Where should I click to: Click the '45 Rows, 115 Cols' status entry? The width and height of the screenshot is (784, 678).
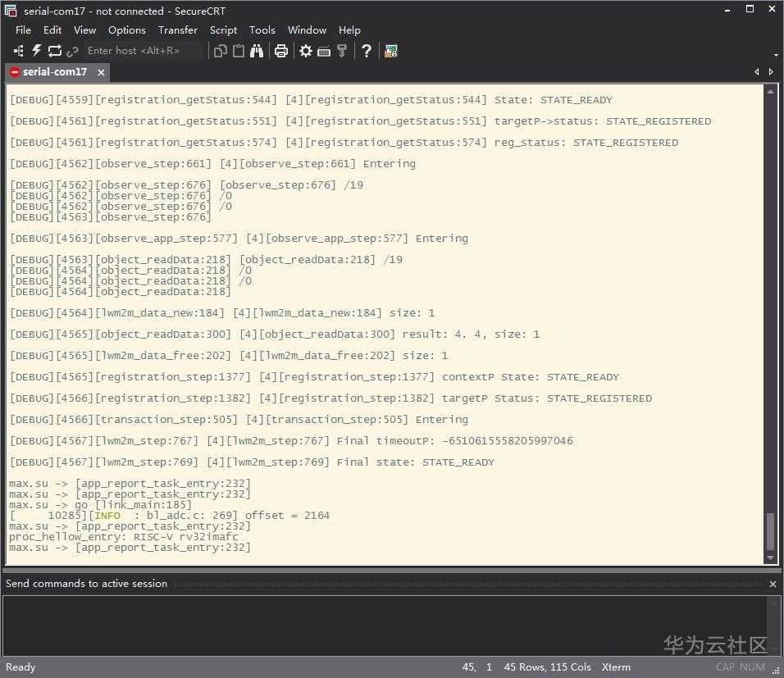click(x=548, y=667)
